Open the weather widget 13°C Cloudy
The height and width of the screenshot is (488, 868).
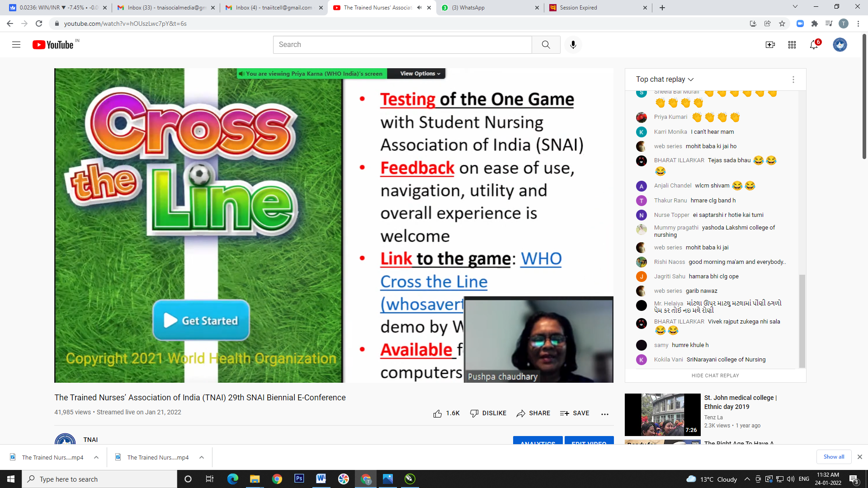point(712,479)
